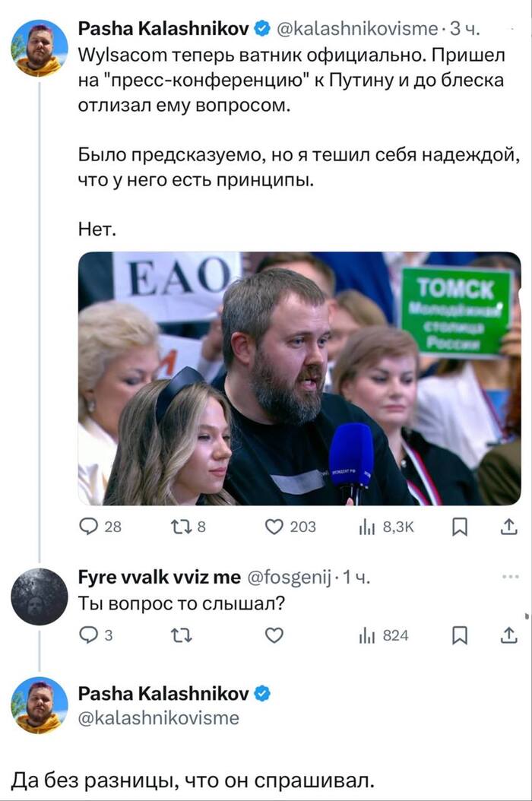Like the tweet with 203 likes
The height and width of the screenshot is (801, 532).
[274, 527]
